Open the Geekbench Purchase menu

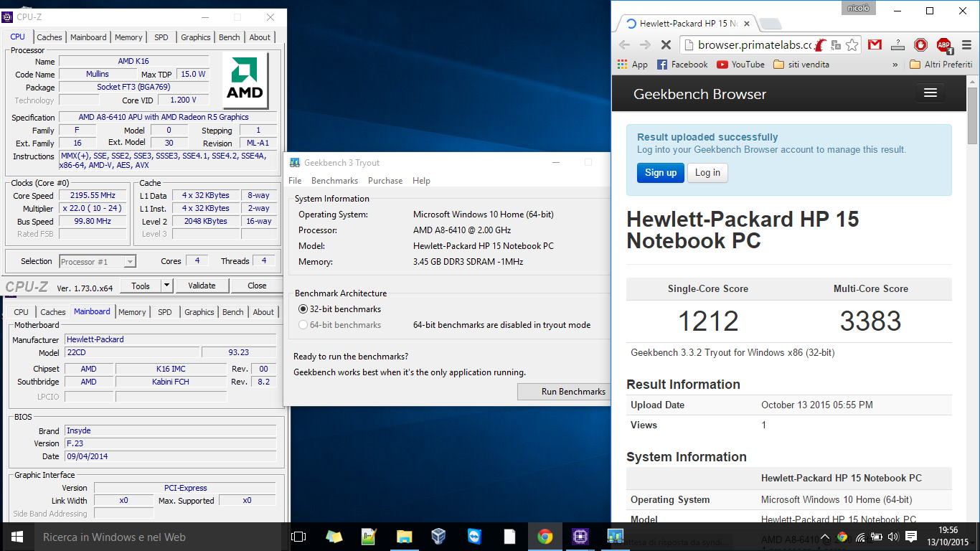tap(385, 181)
